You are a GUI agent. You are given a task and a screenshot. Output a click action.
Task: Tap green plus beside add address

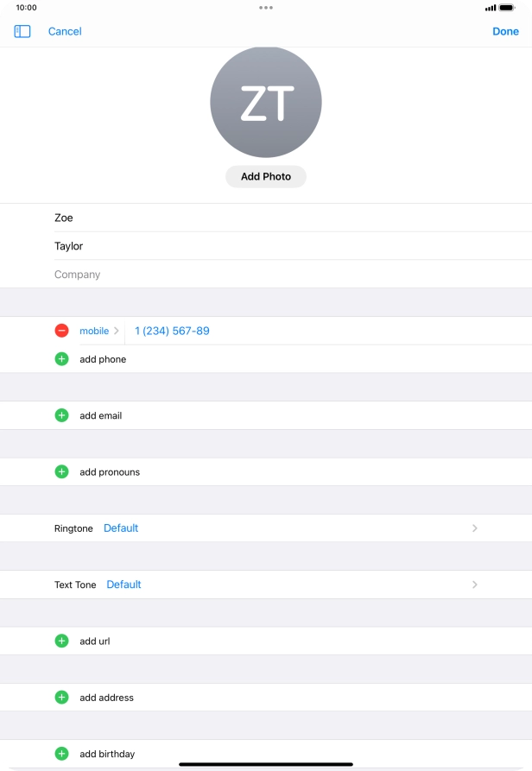click(61, 697)
